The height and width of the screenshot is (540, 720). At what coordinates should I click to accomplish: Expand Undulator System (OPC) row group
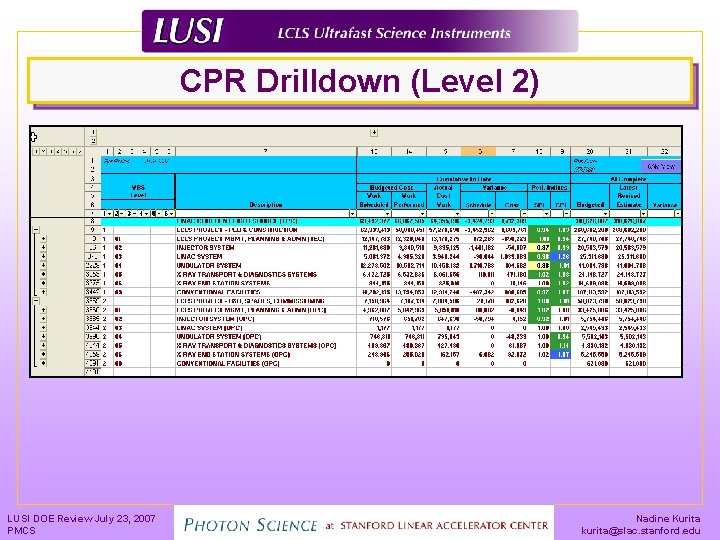click(44, 337)
